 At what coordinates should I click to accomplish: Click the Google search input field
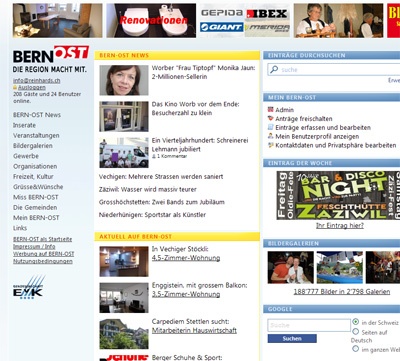(309, 325)
